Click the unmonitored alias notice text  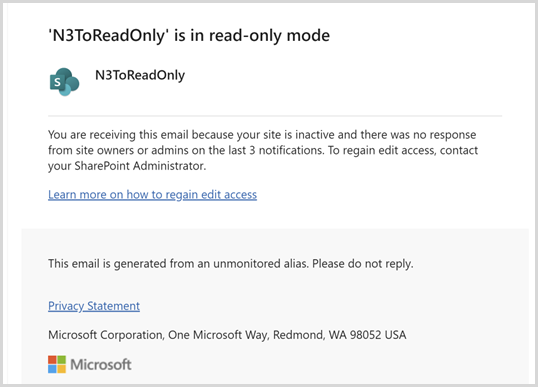(231, 264)
